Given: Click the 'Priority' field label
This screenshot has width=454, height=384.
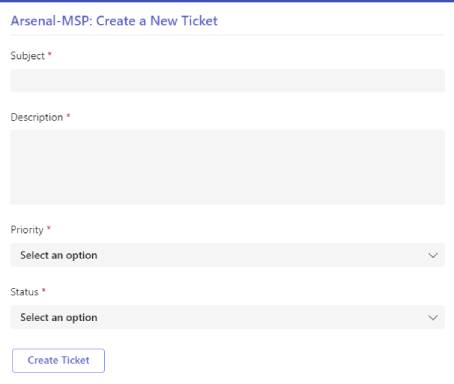Looking at the screenshot, I should point(27,230).
